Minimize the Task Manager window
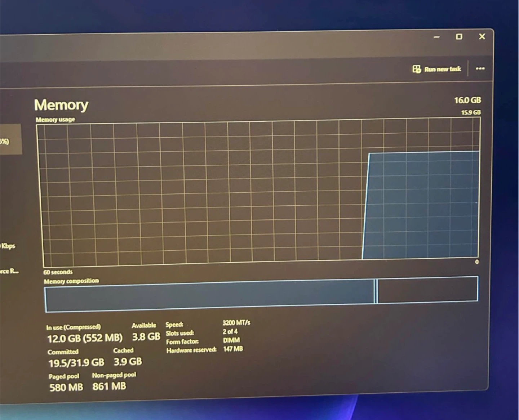This screenshot has height=420, width=519. click(436, 37)
